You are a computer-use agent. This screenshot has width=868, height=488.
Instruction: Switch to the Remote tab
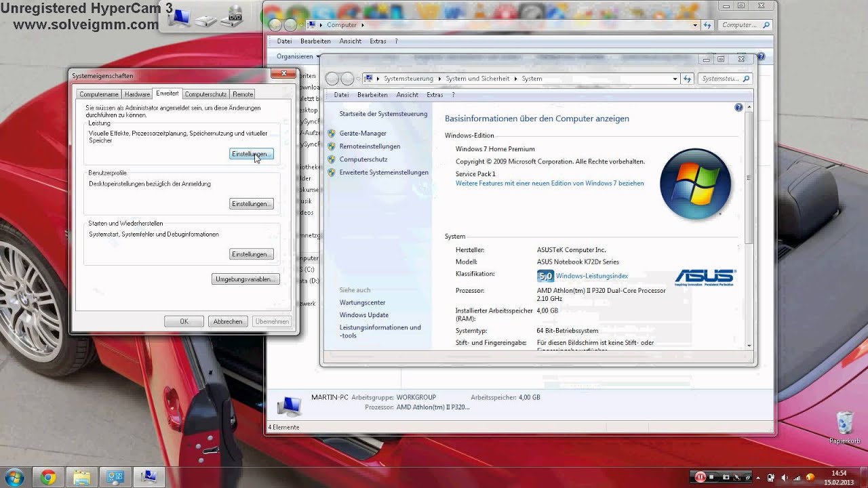coord(243,94)
